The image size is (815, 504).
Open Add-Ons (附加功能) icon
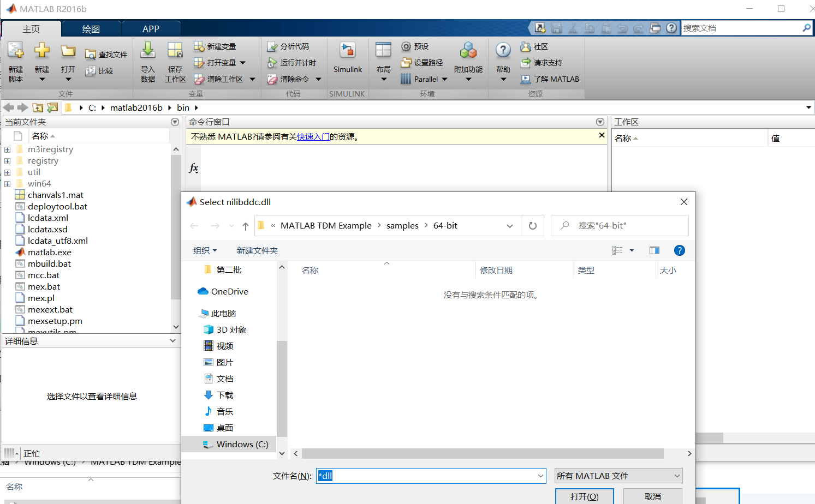pyautogui.click(x=468, y=51)
